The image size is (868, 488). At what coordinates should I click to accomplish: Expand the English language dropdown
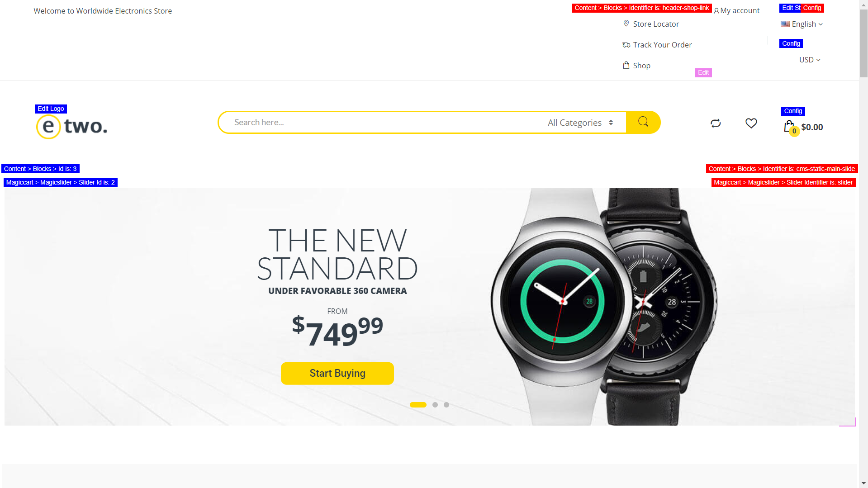[x=802, y=24]
